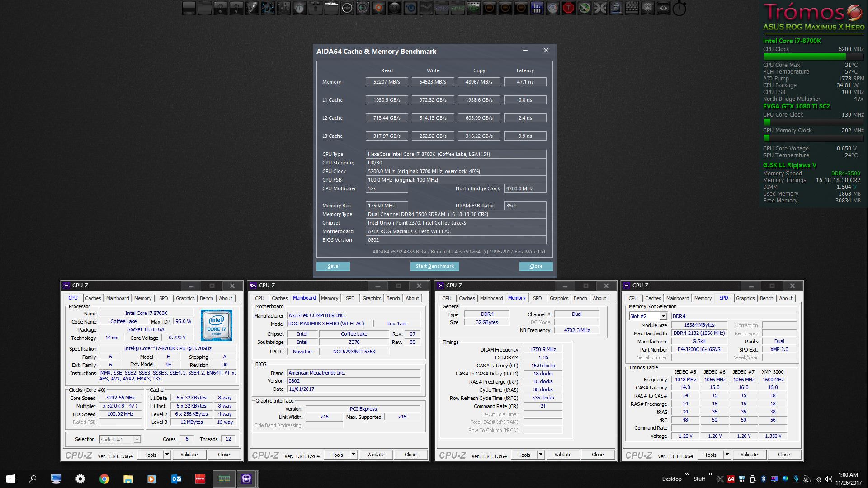Launch the red T stop-sign dock icon
This screenshot has height=488, width=868.
(568, 8)
